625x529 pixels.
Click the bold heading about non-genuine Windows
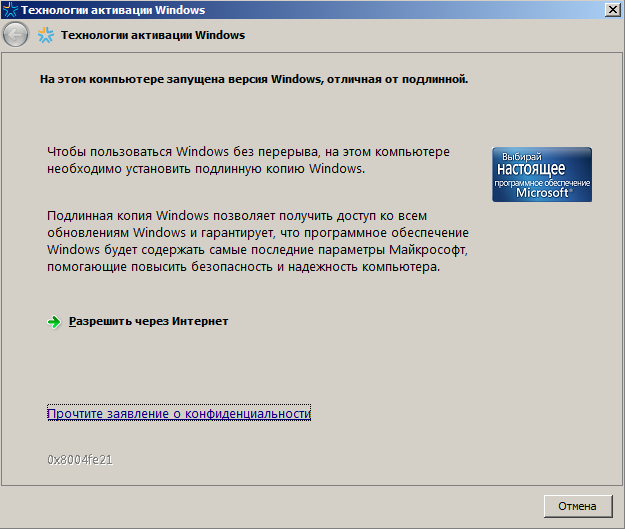254,79
